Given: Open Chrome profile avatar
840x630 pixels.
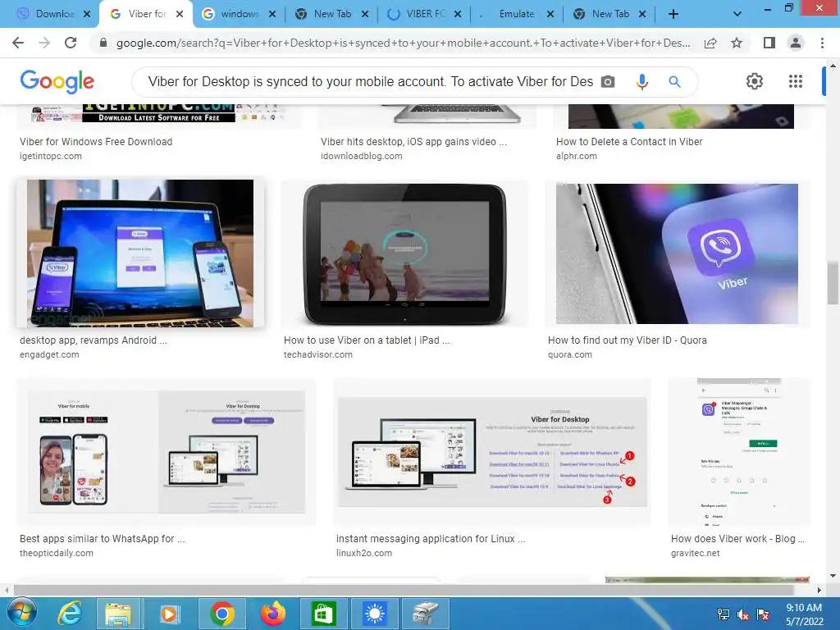Looking at the screenshot, I should (796, 43).
